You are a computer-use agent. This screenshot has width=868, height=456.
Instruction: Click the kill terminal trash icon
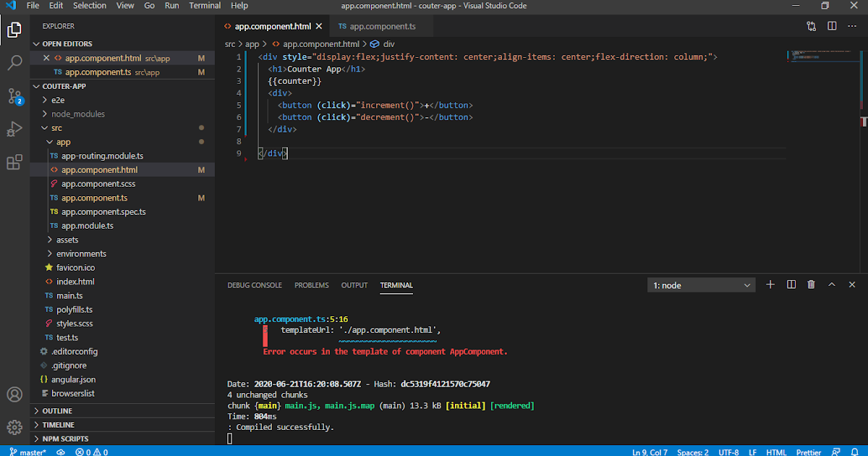click(810, 284)
